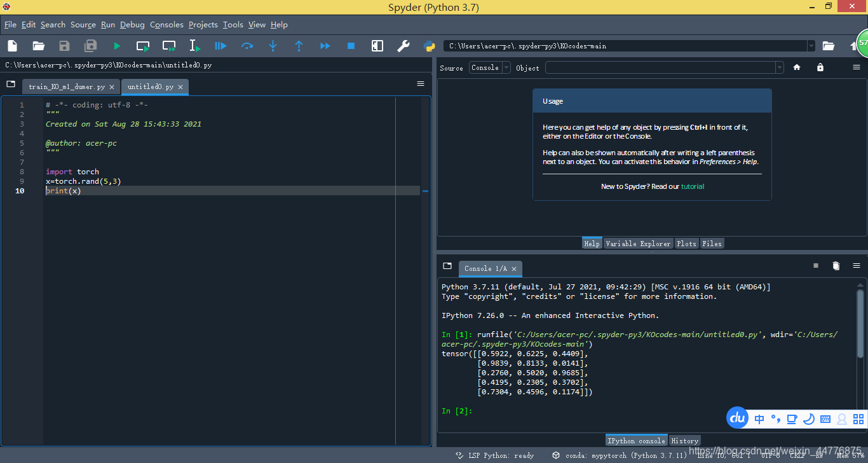The width and height of the screenshot is (868, 463).
Task: Switch to the Variable Explorer tab
Action: (638, 244)
